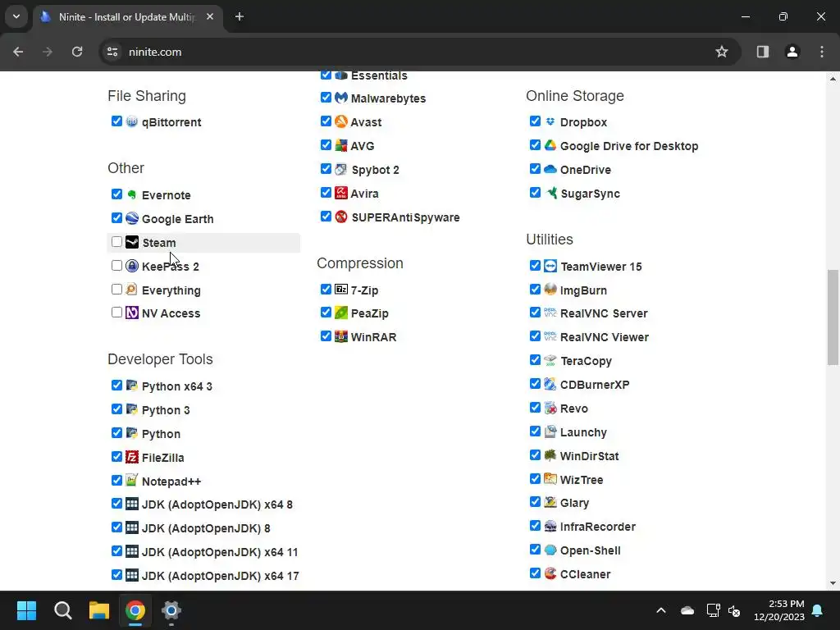Uncheck the qBittorrent checkbox
Viewport: 840px width, 630px height.
tap(116, 121)
